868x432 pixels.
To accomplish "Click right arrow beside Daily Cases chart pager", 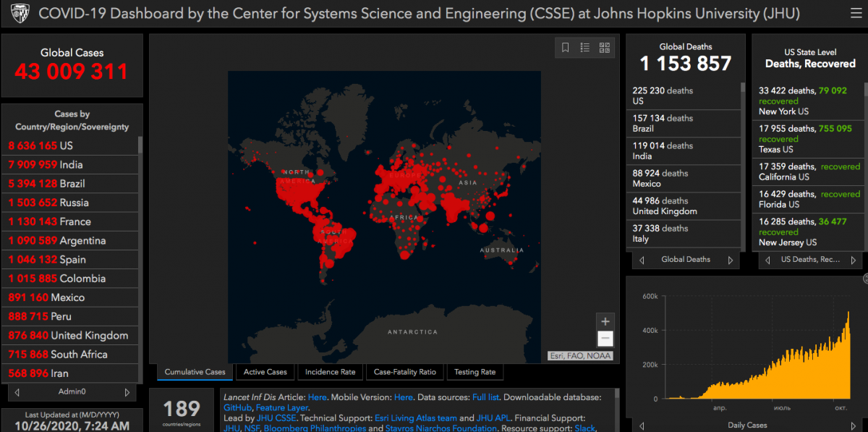I will coord(854,425).
